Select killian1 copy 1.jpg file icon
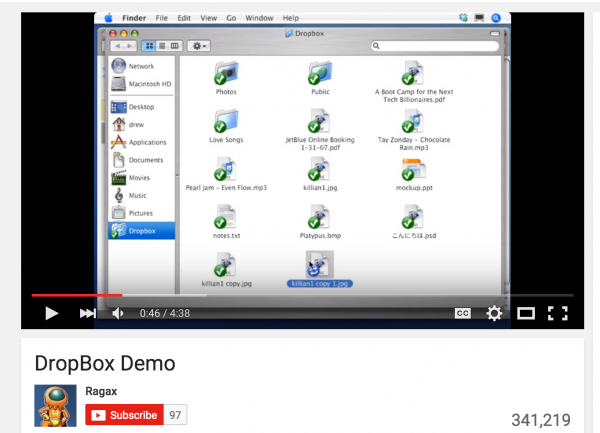This screenshot has height=433, width=600. pos(320,264)
